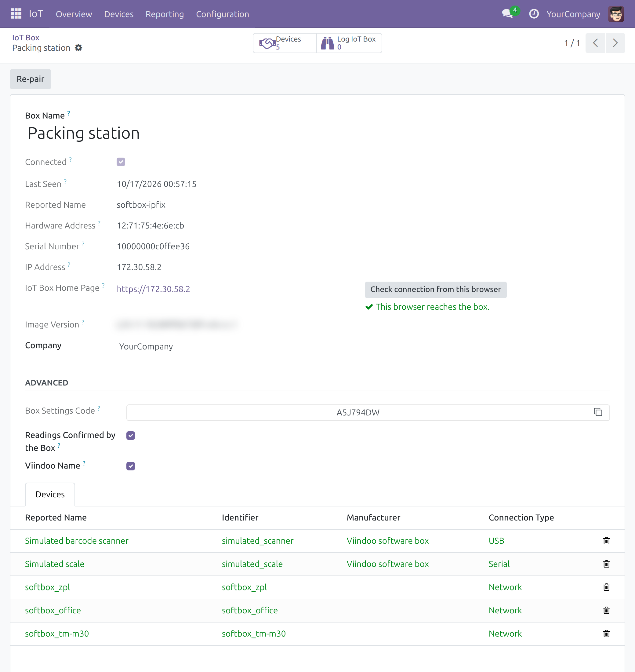Show help tooltip for Serial Number
Screen dimensions: 635x672
pos(83,244)
